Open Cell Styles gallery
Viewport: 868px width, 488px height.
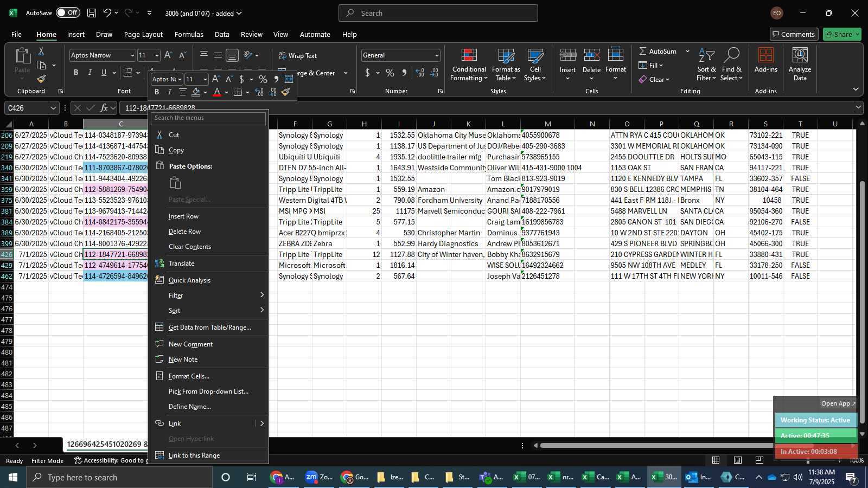pyautogui.click(x=535, y=65)
